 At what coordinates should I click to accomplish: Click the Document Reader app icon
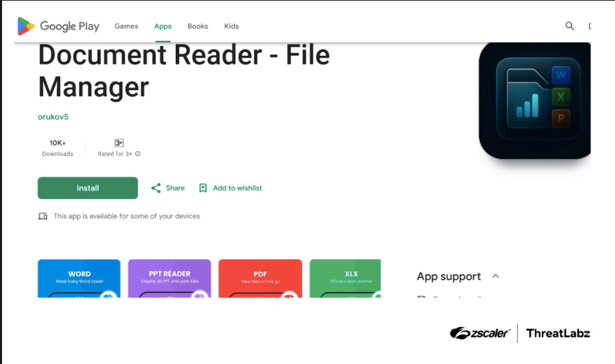(x=535, y=100)
